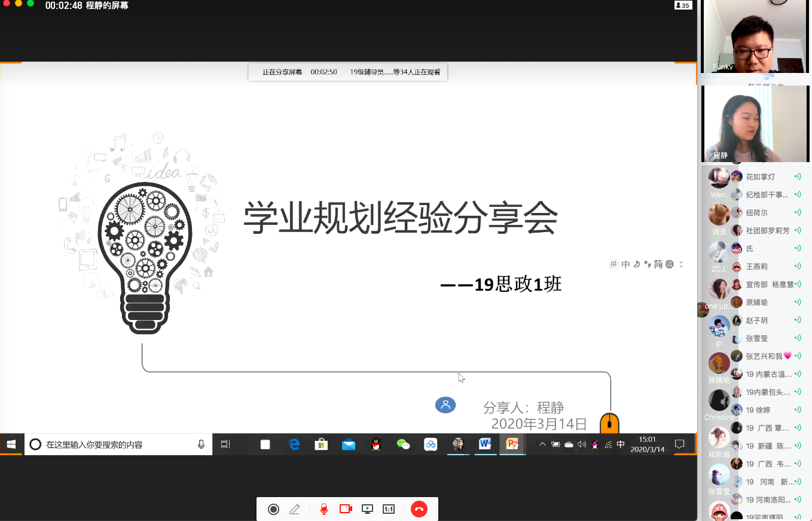Switch to 1:1 original size view

(389, 509)
